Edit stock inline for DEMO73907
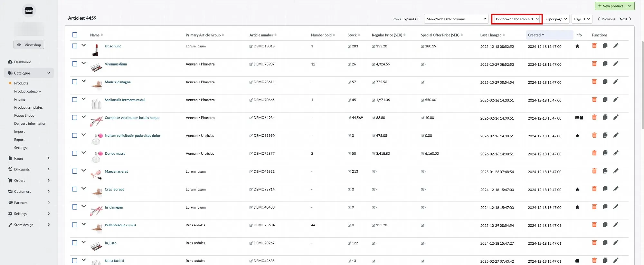644x265 pixels. click(x=349, y=64)
